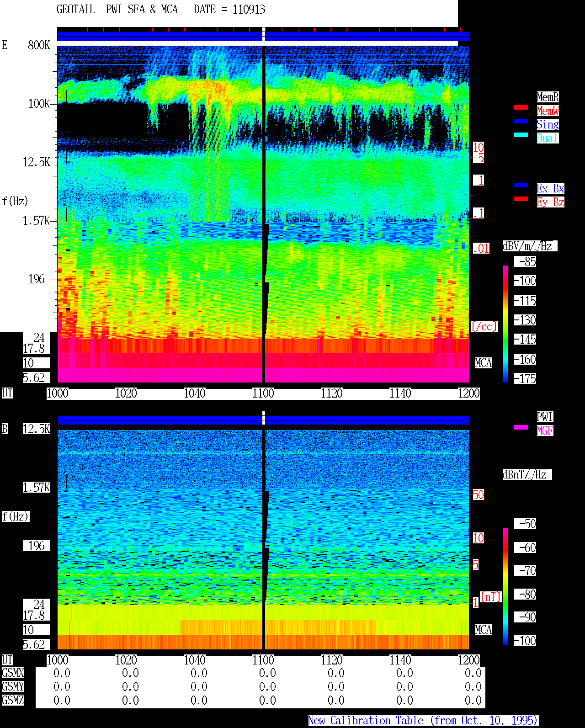Screen dimensions: 585x728
Task: Click the white marker in upper blue status bar
Action: 264,34
